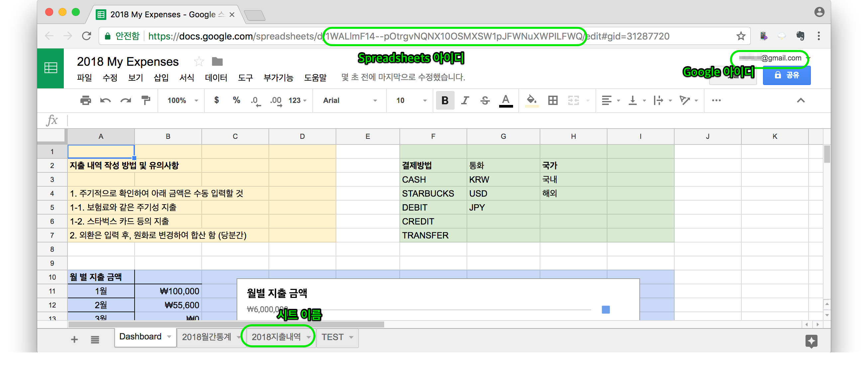Open the 데이터 menu
The width and height of the screenshot is (868, 366).
216,78
